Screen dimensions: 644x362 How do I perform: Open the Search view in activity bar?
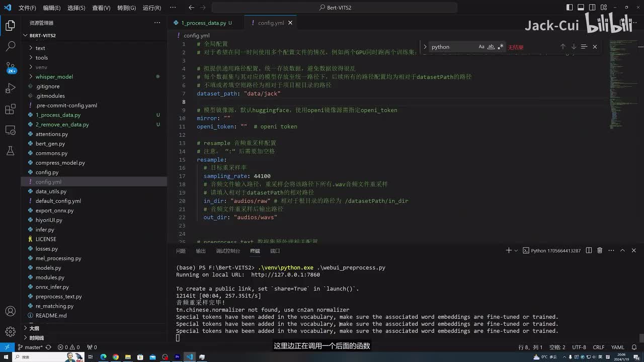pos(10,47)
